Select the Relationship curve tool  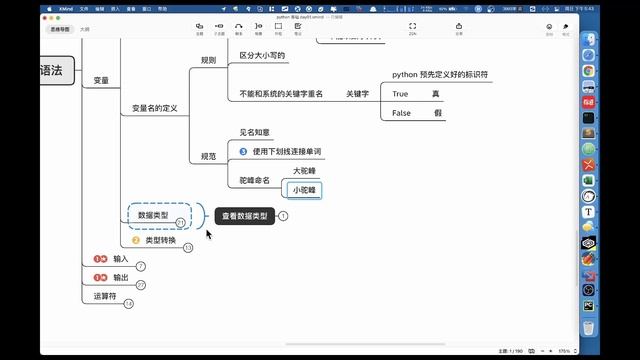[x=239, y=27]
